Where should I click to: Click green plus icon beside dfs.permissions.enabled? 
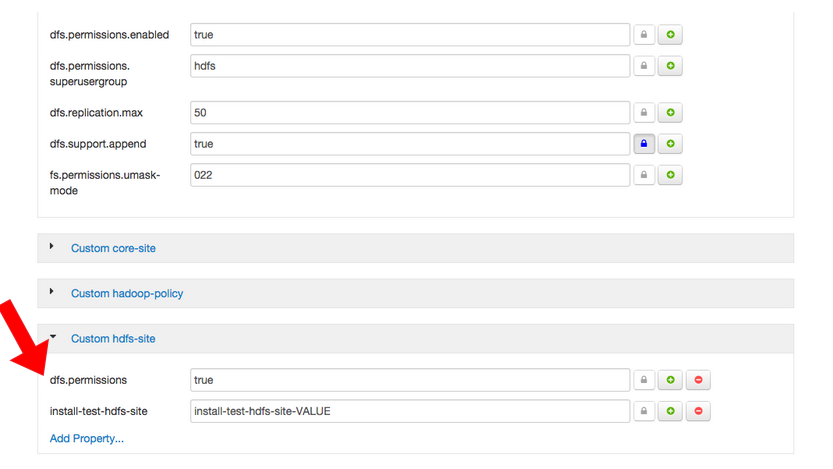670,35
